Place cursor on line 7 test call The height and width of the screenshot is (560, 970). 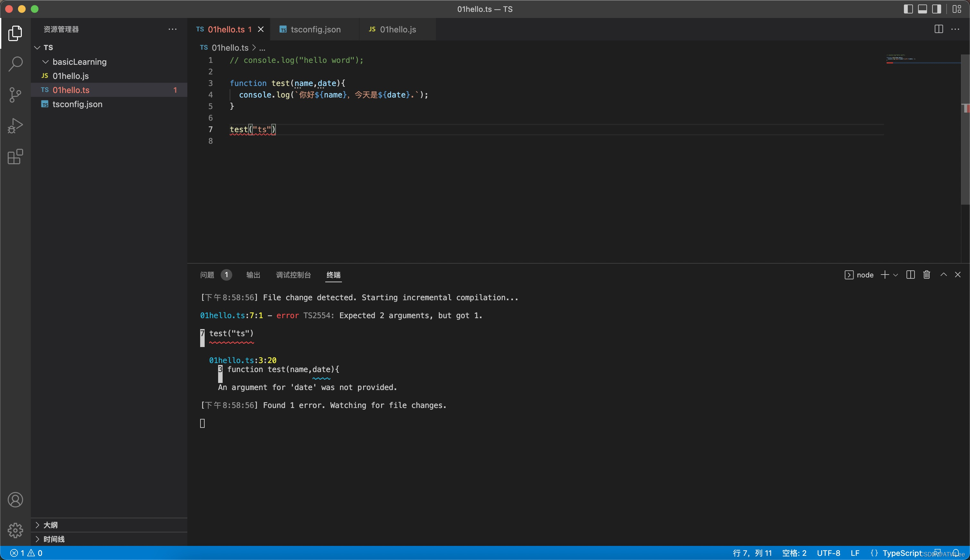[x=252, y=130]
